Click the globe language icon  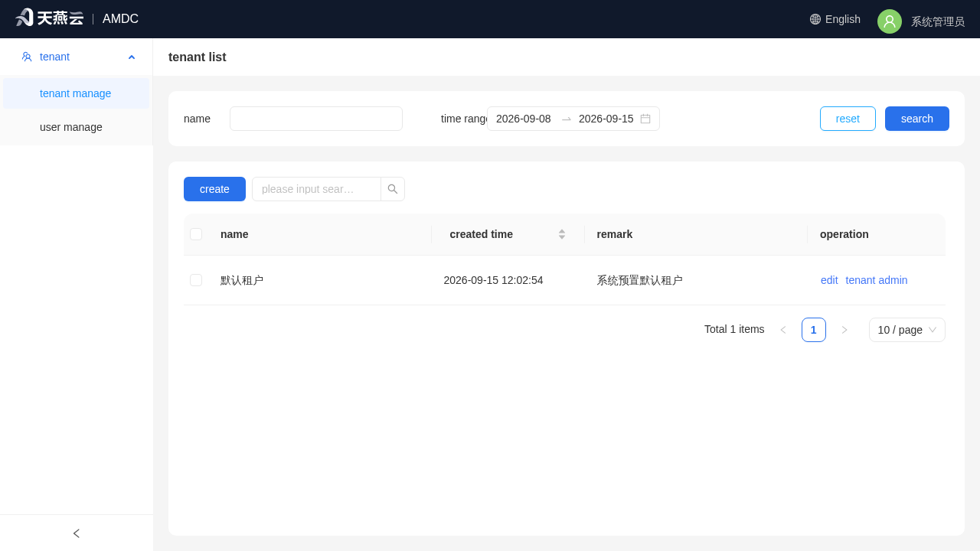coord(815,19)
